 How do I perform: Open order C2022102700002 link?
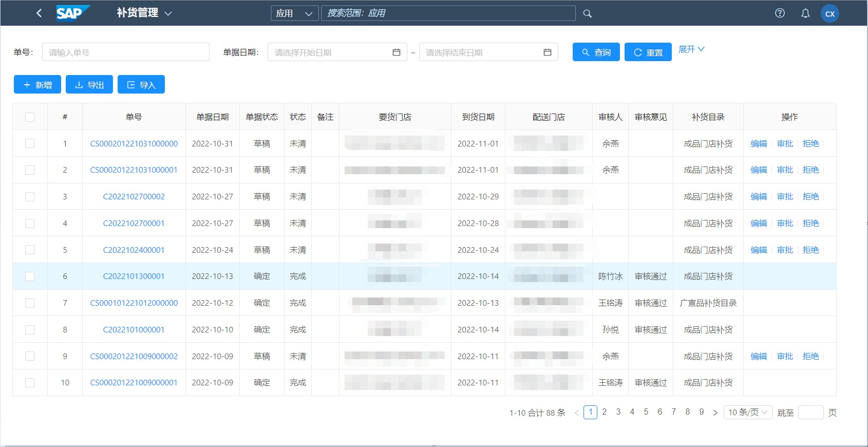pos(134,197)
